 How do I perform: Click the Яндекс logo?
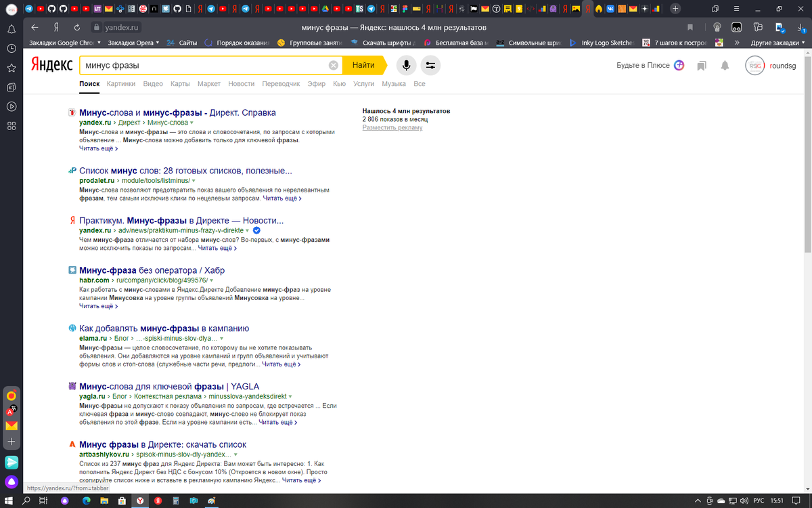(52, 66)
